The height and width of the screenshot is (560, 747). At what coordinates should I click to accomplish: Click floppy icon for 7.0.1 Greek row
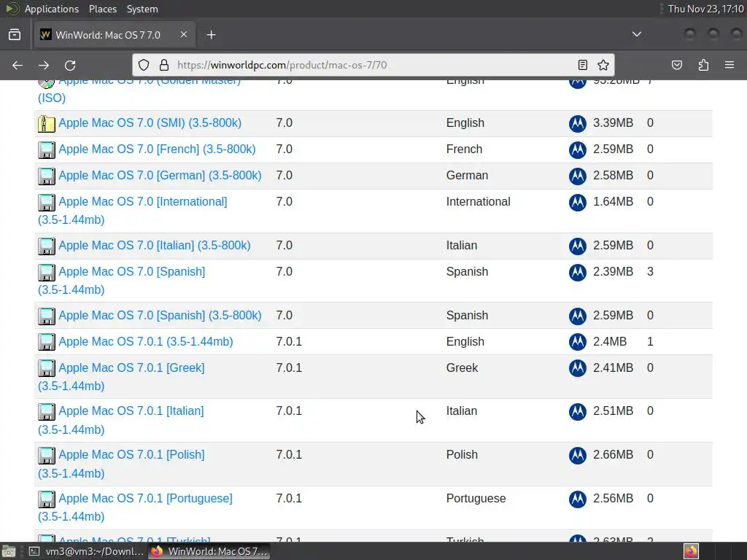(x=46, y=368)
